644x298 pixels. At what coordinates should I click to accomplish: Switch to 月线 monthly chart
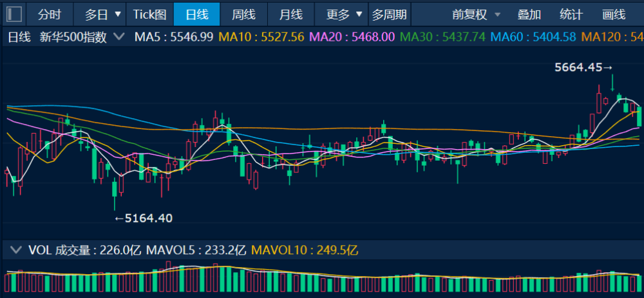point(291,14)
